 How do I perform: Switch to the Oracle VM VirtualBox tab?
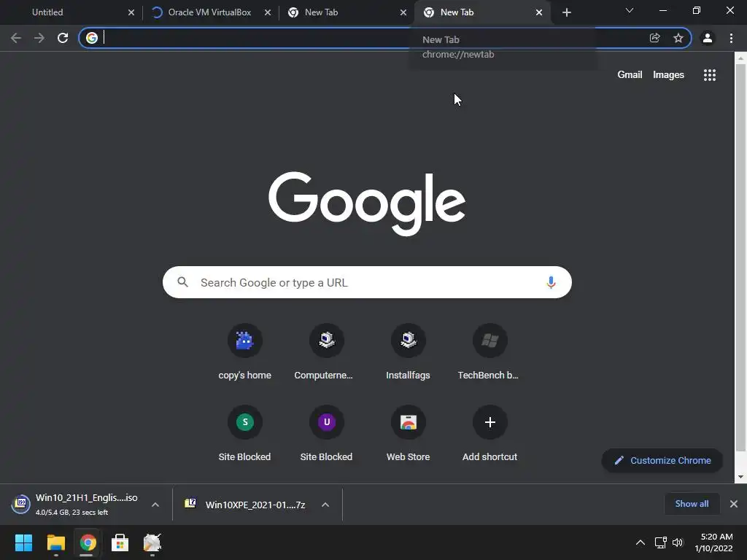point(209,12)
